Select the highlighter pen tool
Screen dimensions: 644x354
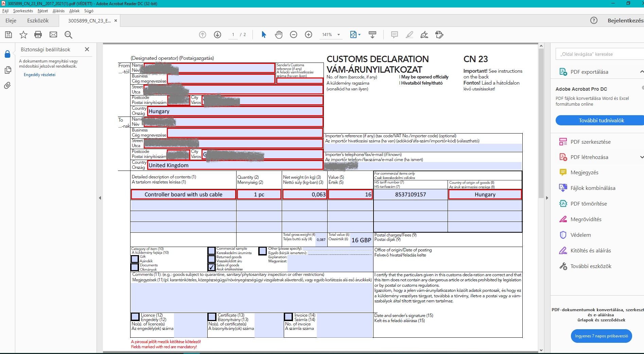[x=410, y=35]
